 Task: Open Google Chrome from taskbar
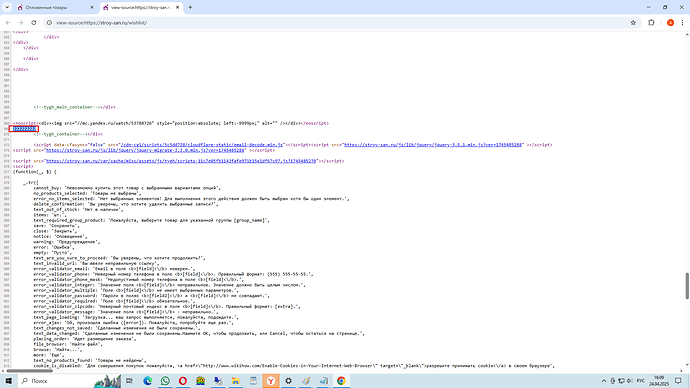(x=341, y=381)
